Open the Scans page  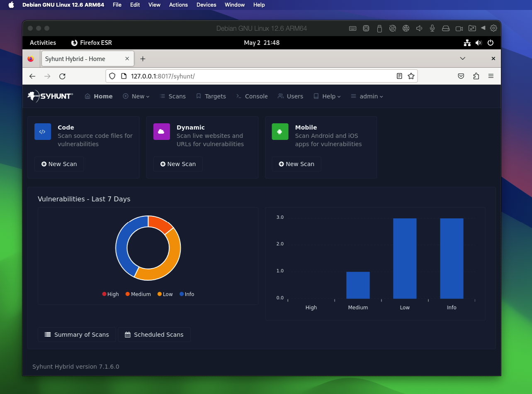[x=172, y=96]
